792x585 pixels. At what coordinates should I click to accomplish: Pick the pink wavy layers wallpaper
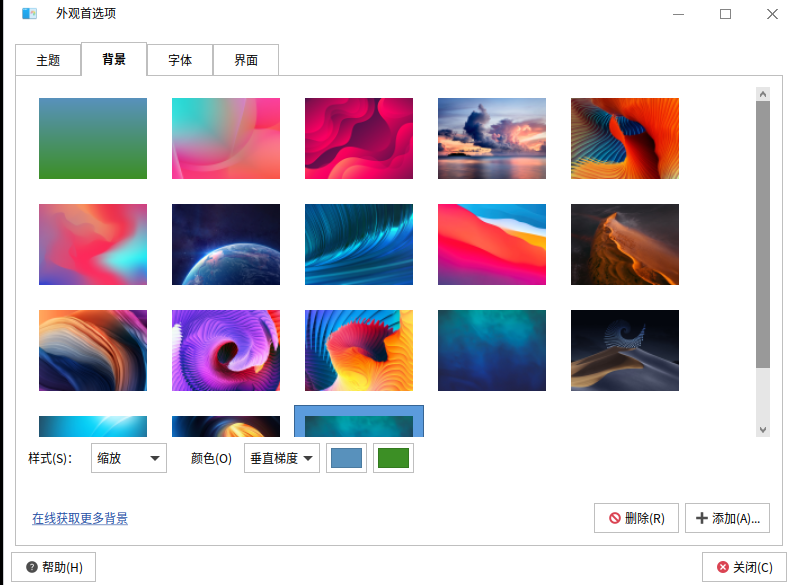(359, 138)
